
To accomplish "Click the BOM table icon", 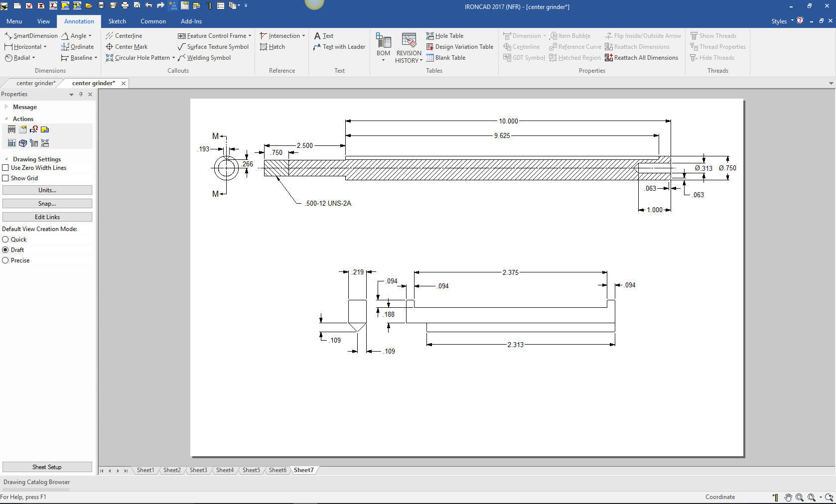I will tap(383, 41).
